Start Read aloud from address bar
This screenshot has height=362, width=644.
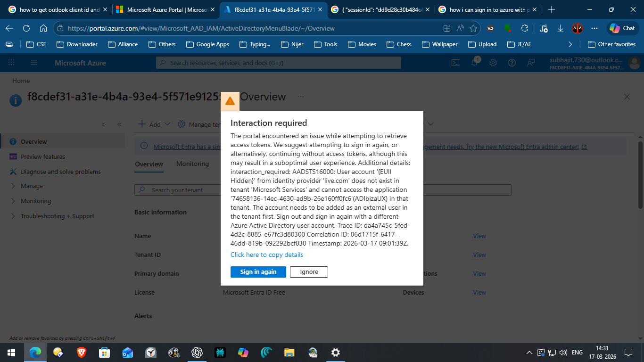[x=460, y=28]
